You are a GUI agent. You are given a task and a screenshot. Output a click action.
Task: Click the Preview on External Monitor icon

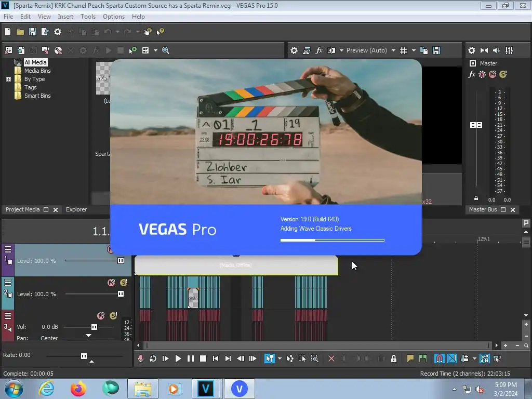(307, 50)
